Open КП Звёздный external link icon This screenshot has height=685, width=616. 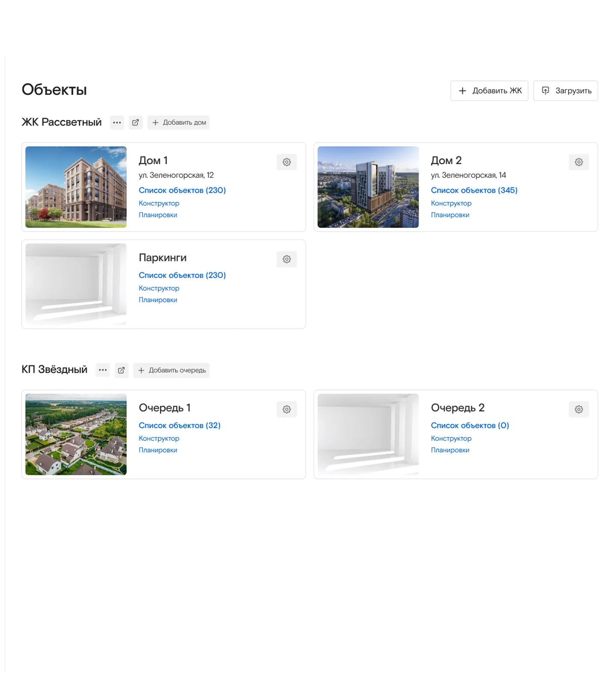pyautogui.click(x=121, y=370)
